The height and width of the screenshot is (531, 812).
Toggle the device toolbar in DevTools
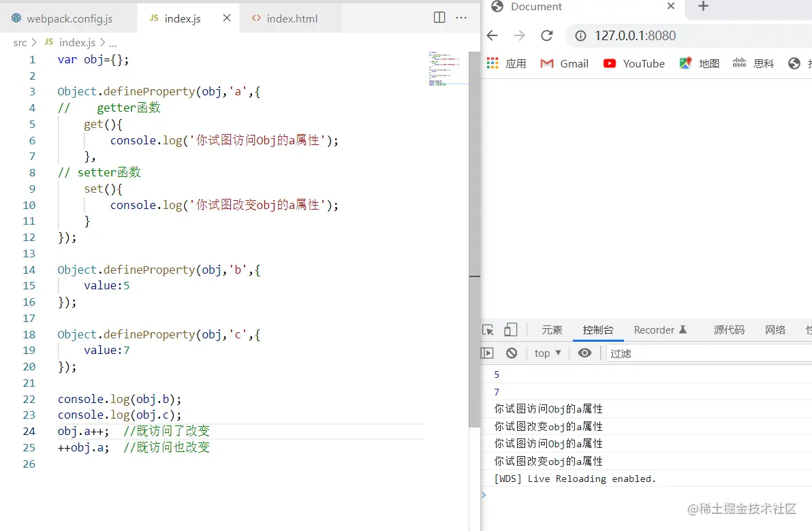click(511, 330)
